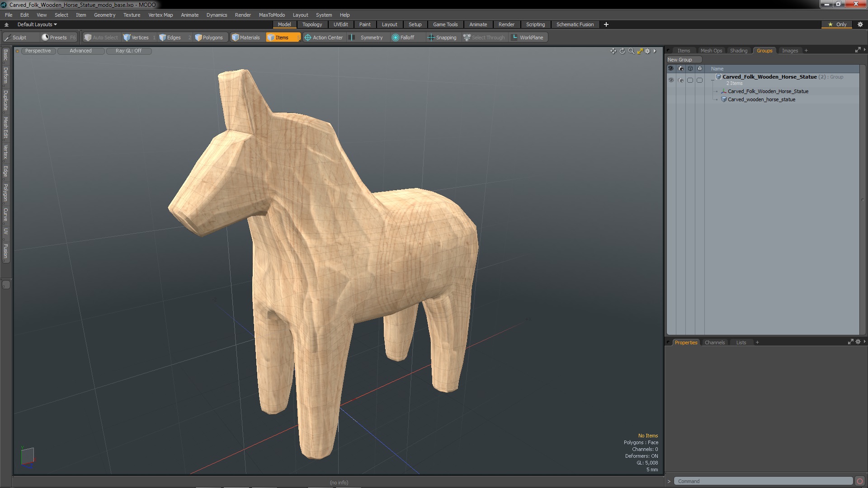Expand the viewport options arrow
868x488 pixels.
pyautogui.click(x=655, y=51)
